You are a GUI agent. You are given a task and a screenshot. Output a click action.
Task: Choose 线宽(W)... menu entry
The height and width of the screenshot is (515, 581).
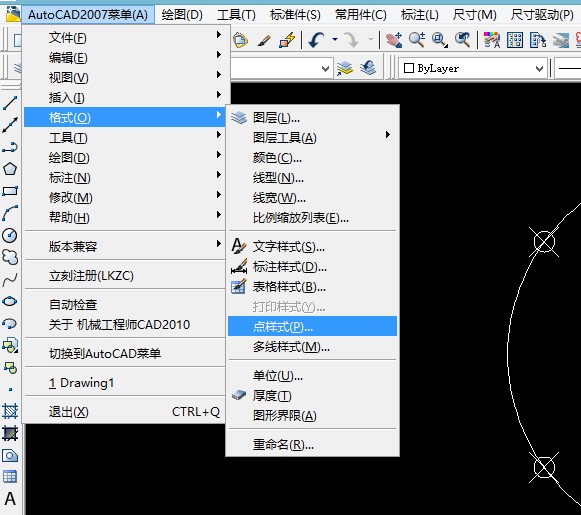click(x=313, y=197)
